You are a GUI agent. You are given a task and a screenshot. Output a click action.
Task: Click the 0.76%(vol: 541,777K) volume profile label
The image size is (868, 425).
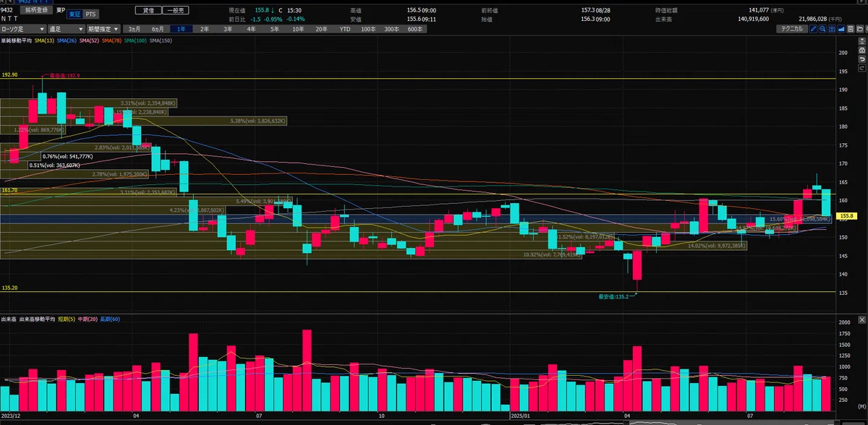point(67,156)
